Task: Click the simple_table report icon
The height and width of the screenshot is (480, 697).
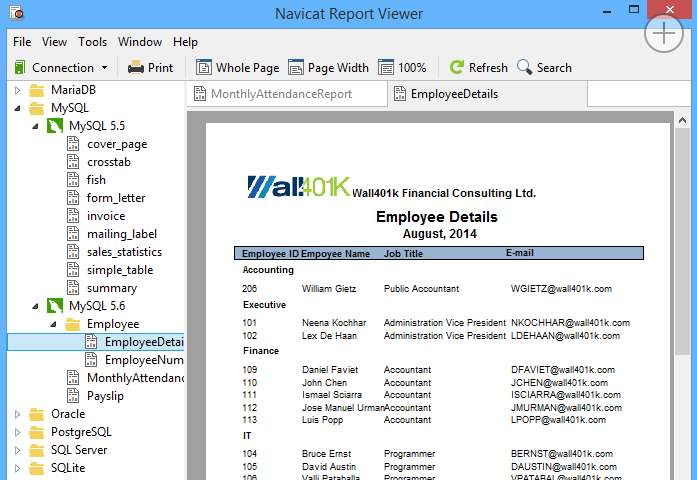Action: [73, 270]
